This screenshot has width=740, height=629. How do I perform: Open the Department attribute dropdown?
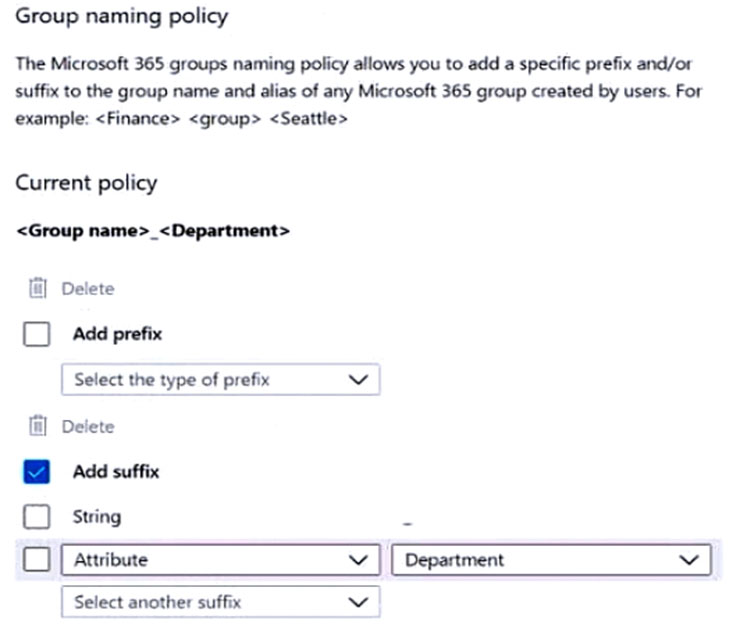[x=551, y=560]
